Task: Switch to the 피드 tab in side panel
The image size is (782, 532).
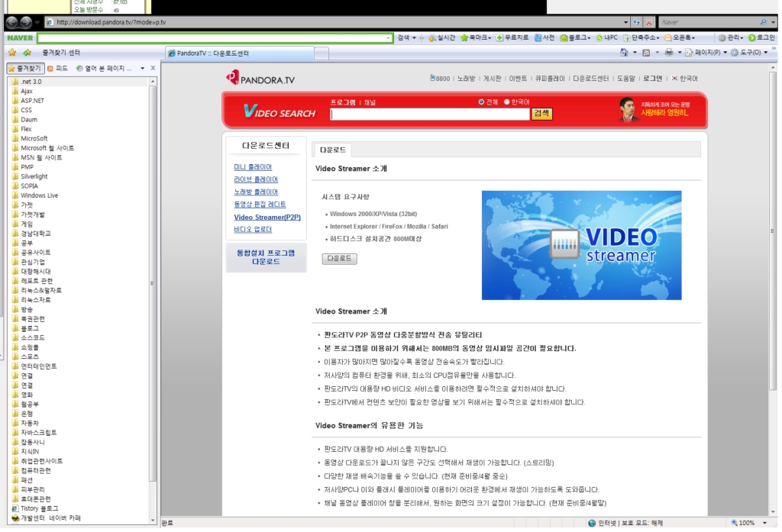Action: (57, 68)
